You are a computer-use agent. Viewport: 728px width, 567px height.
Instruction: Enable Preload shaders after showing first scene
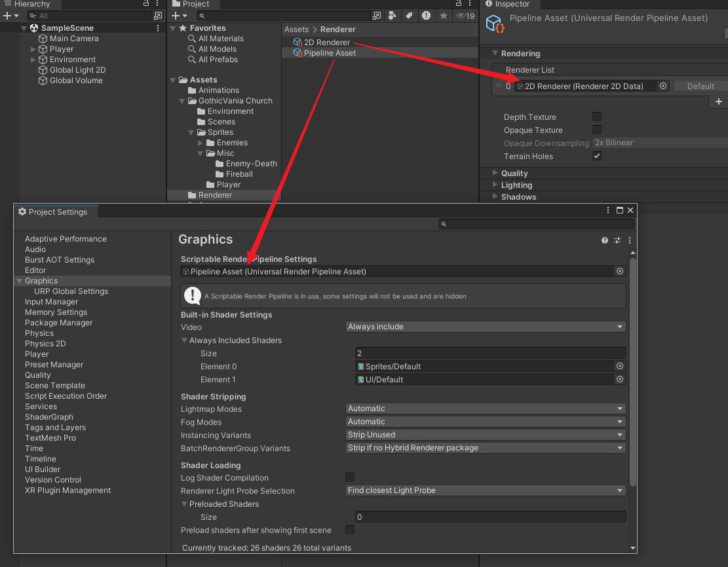350,530
